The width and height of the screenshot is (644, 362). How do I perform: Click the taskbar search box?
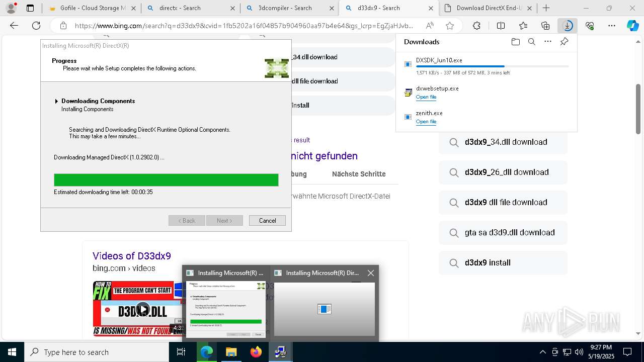[97, 352]
